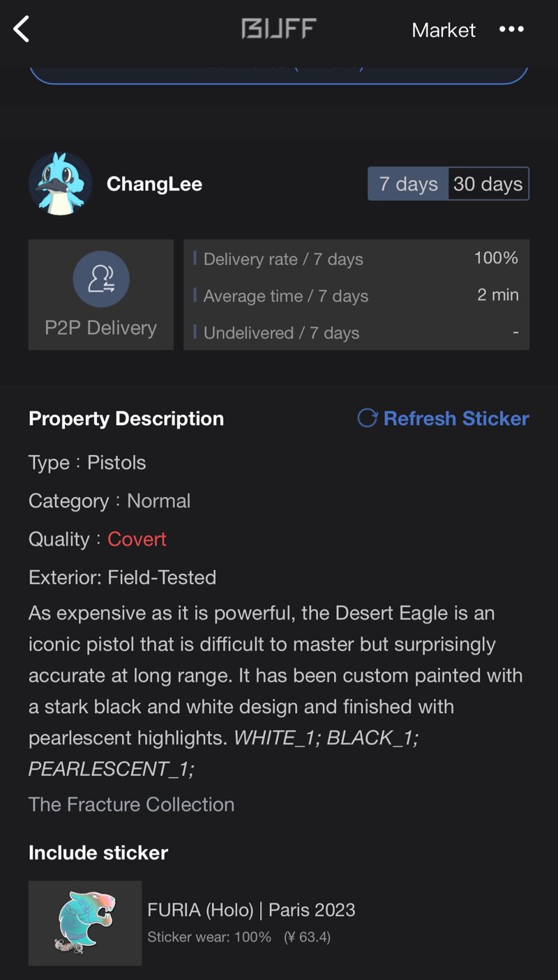Open the Market page
The image size is (558, 980).
pos(444,30)
